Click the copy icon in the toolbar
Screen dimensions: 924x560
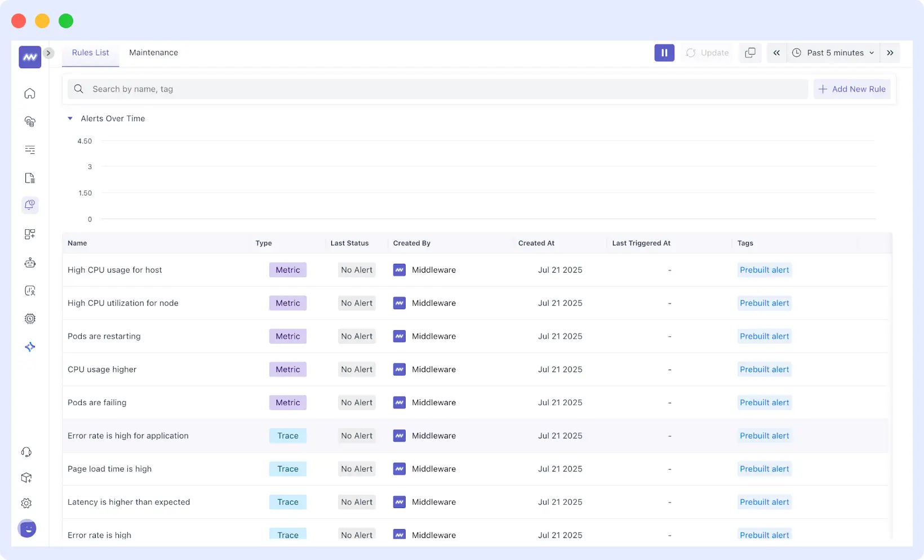(x=750, y=52)
